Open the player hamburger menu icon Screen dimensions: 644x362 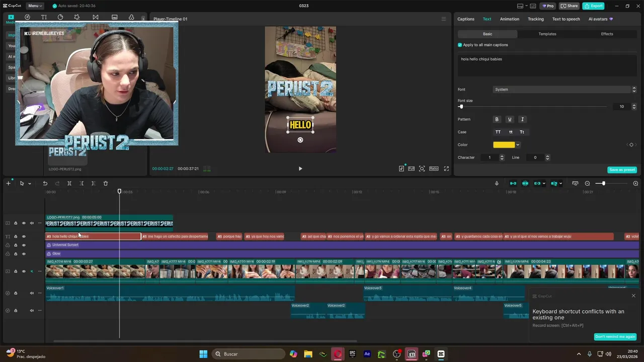443,19
